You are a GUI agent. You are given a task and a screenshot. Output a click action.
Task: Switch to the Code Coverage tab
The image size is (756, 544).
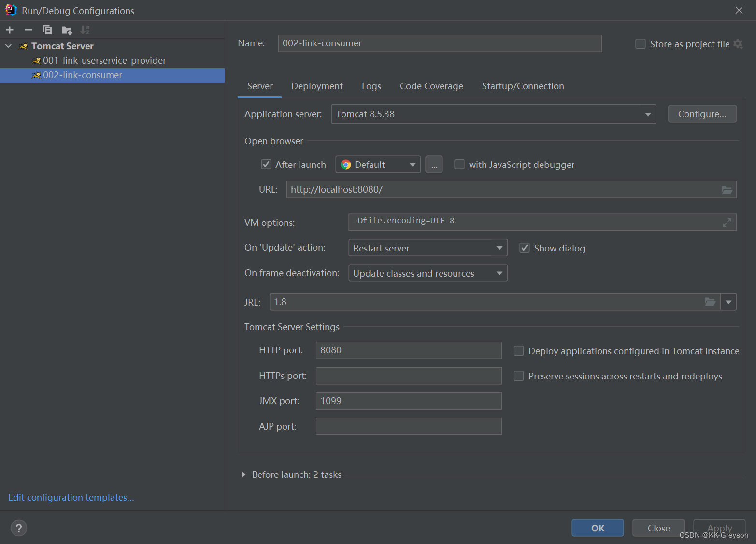point(431,86)
